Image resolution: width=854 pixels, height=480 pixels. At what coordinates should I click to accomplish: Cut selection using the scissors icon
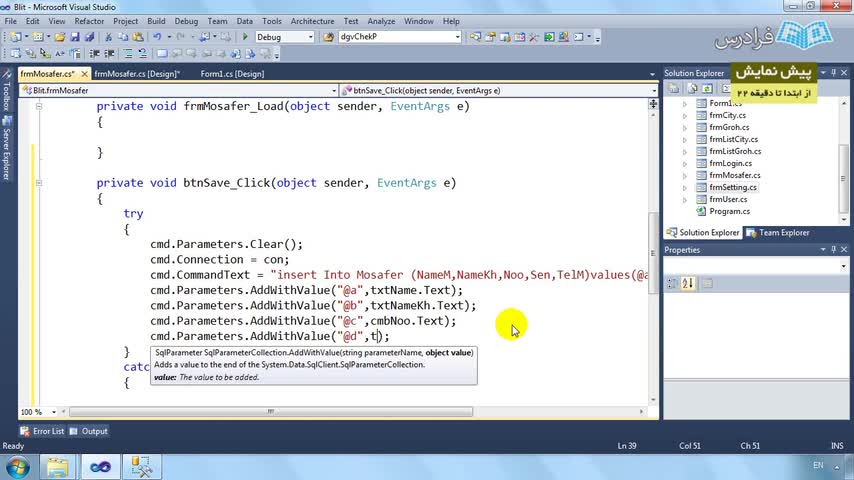108,37
